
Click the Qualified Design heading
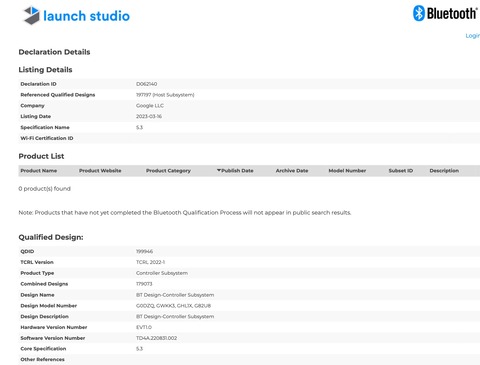(x=51, y=237)
